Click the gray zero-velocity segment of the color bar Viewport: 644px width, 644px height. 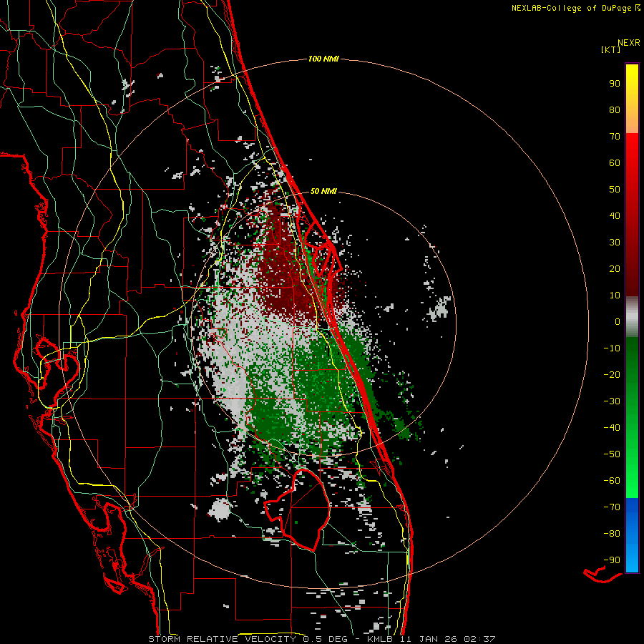tap(632, 317)
